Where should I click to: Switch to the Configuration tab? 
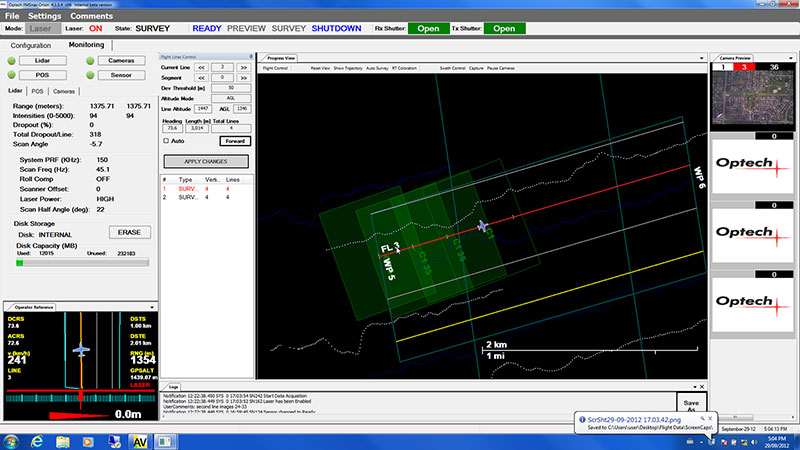pyautogui.click(x=31, y=46)
